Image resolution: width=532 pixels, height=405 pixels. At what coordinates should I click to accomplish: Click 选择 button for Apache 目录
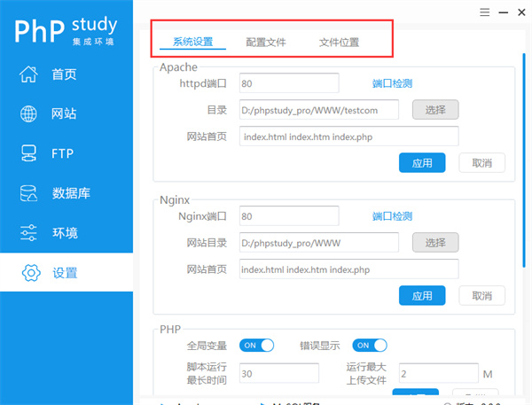point(435,110)
